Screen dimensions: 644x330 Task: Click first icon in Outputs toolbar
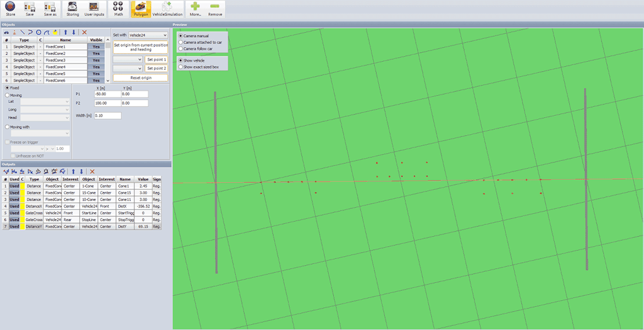pyautogui.click(x=6, y=171)
